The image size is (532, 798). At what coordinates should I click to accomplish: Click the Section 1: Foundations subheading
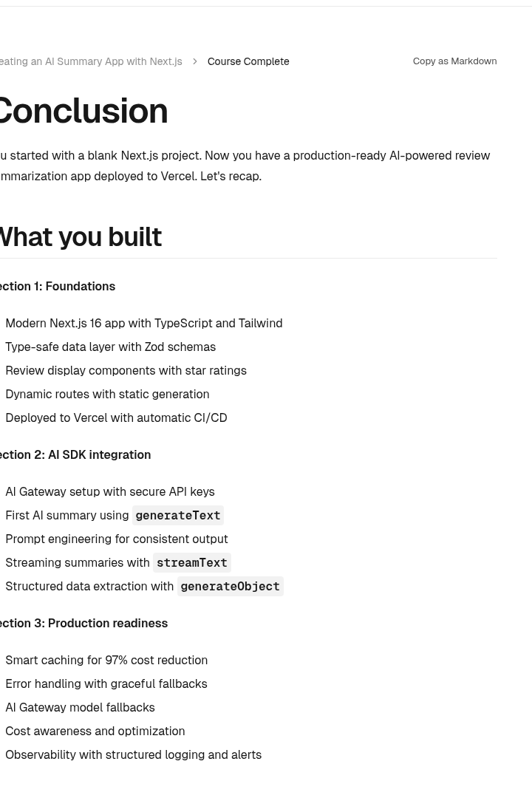pyautogui.click(x=58, y=287)
